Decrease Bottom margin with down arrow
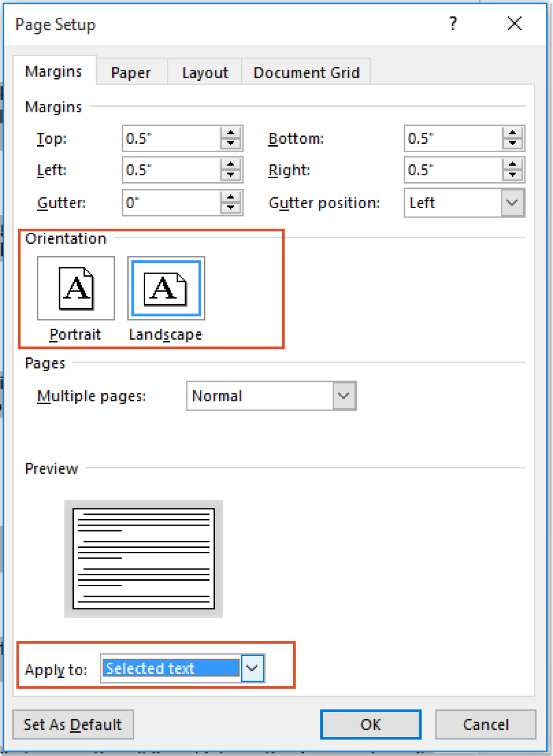This screenshot has width=553, height=756. click(512, 144)
